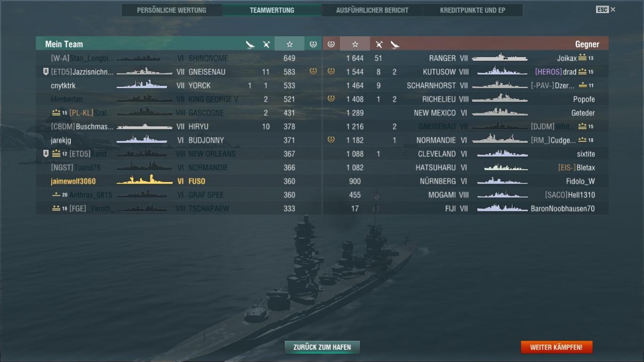Sort enemy team by ships destroyed icon
Viewport: 644px width, 362px height.
point(395,44)
